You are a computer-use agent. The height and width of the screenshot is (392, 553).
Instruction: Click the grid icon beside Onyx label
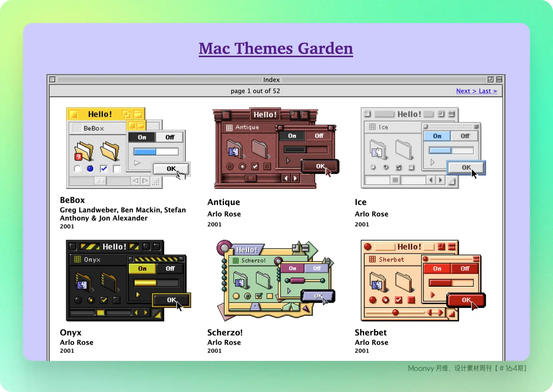tap(78, 260)
